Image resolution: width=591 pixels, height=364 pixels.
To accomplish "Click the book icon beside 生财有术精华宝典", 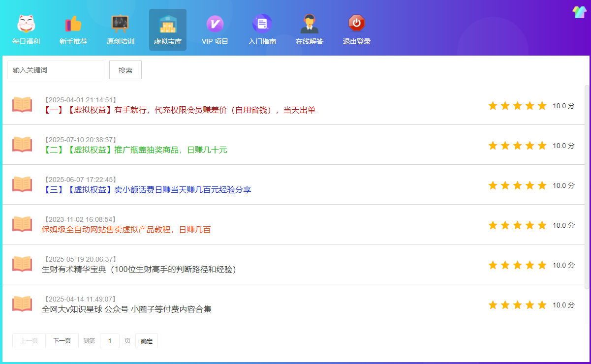I will pyautogui.click(x=22, y=264).
